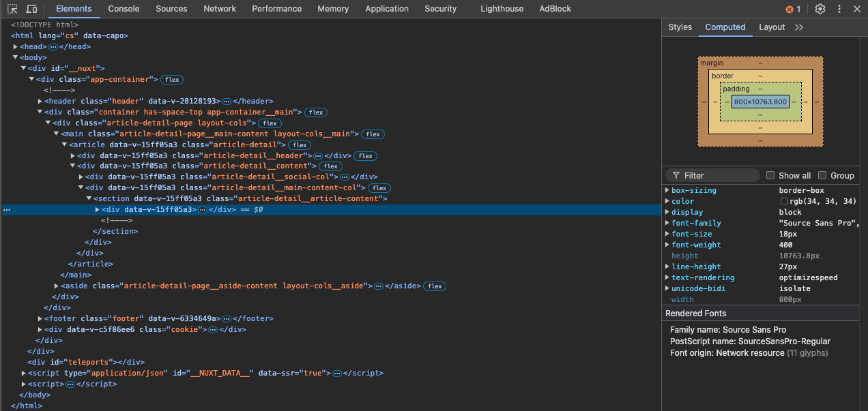Click the box model margin region label

712,63
